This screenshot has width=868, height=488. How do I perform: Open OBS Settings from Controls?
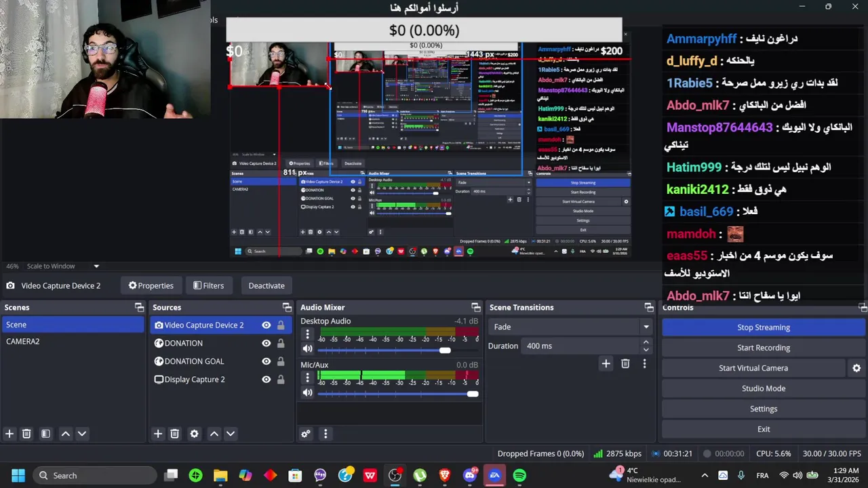tap(764, 409)
